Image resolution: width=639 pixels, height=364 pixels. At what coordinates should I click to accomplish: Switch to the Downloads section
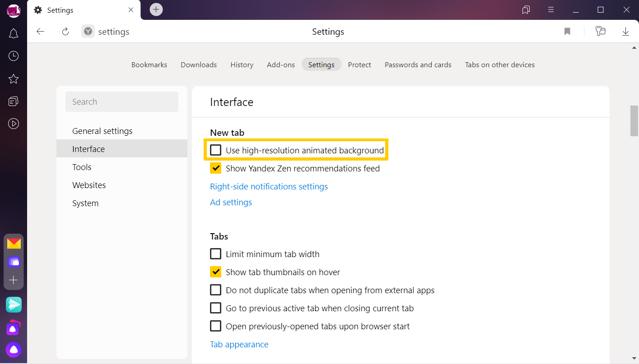pyautogui.click(x=199, y=65)
